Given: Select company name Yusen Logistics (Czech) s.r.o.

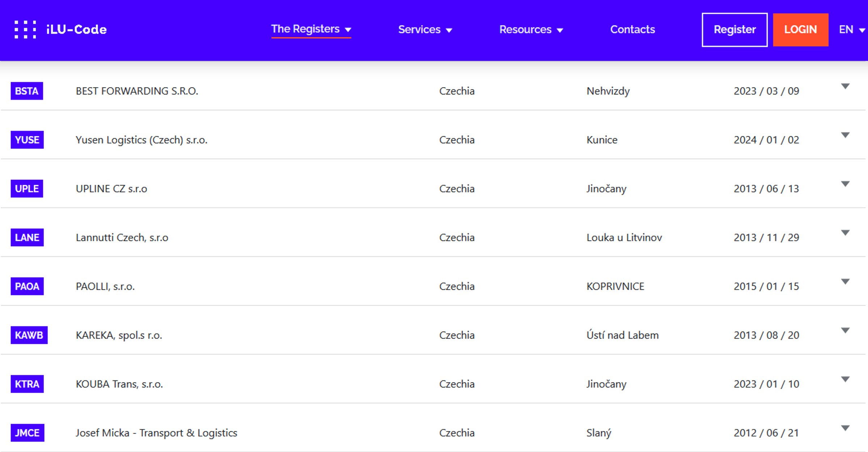Looking at the screenshot, I should click(141, 140).
